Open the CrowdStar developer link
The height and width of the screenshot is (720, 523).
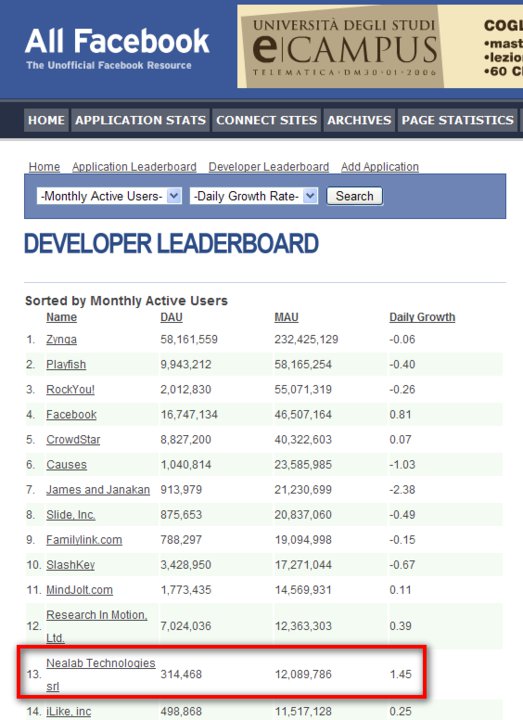(73, 440)
